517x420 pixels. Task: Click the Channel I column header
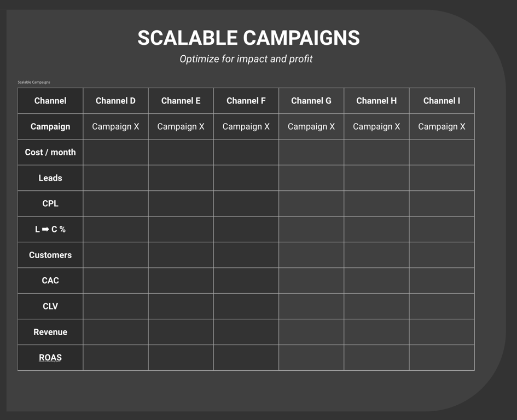[x=442, y=101]
